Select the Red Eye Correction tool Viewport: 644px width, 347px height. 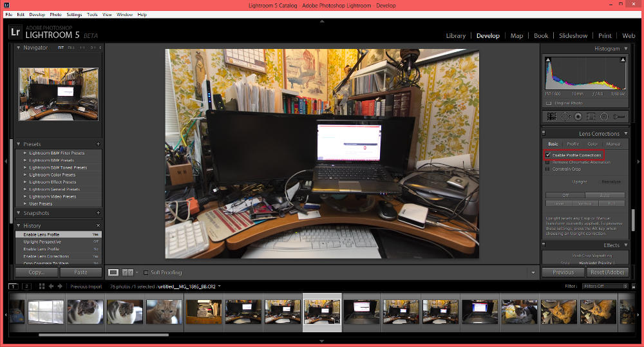point(578,117)
